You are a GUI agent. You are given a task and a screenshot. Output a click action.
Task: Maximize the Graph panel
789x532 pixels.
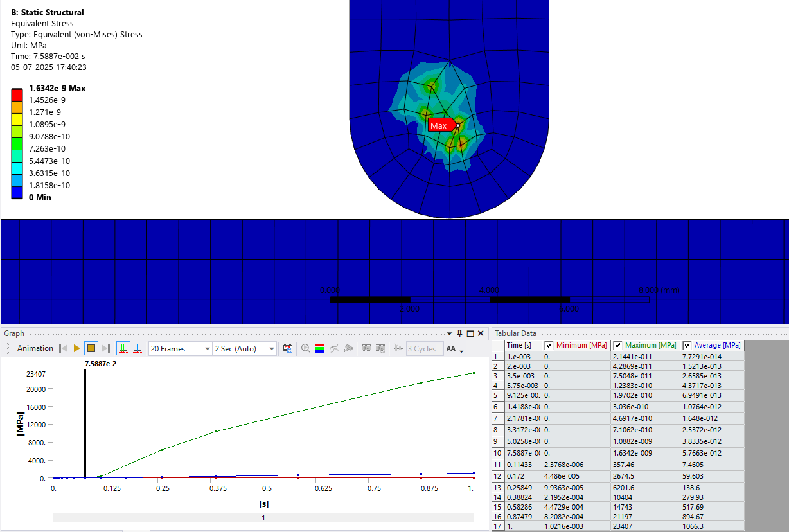pyautogui.click(x=470, y=333)
